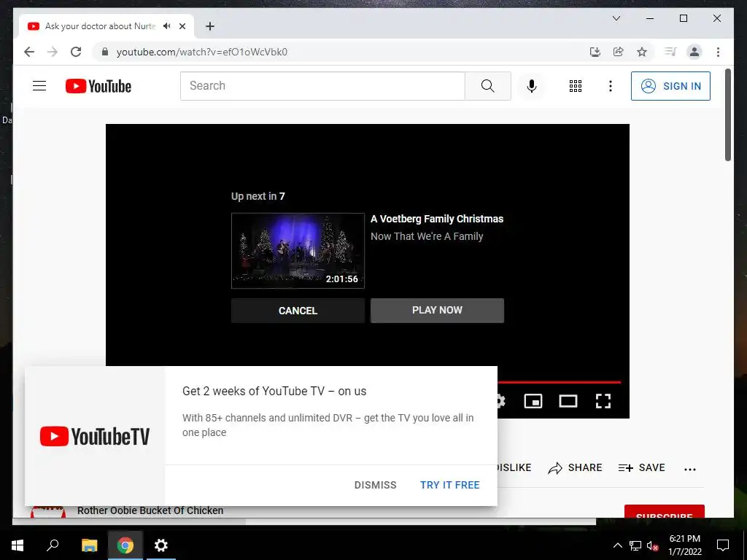747x560 pixels.
Task: Click the address bar URL
Action: (x=202, y=52)
